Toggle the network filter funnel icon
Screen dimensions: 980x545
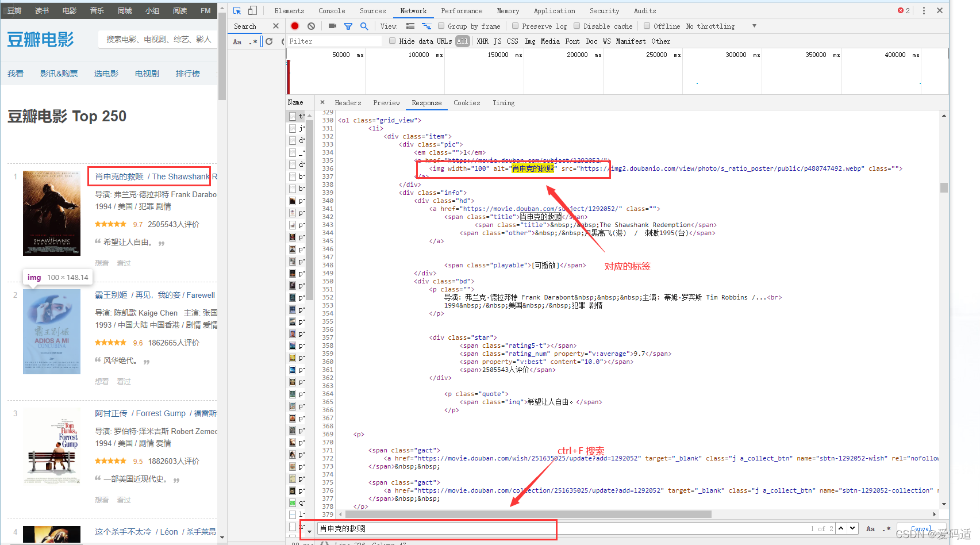(348, 26)
